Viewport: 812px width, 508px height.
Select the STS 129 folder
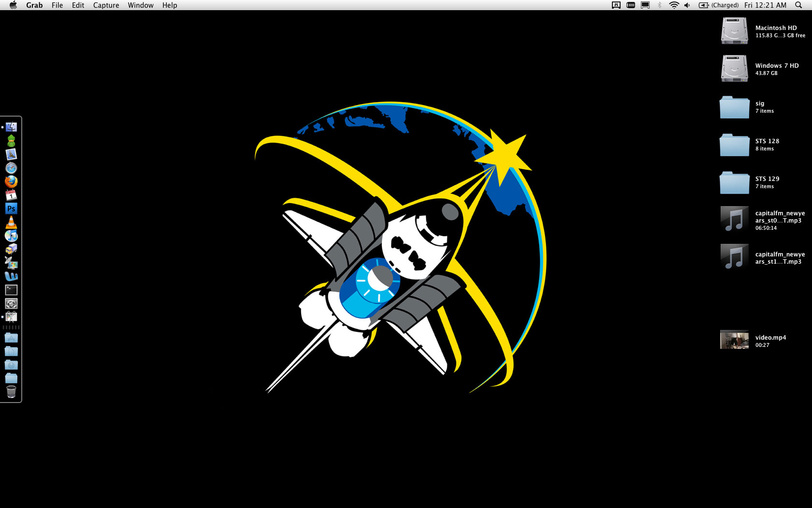734,182
